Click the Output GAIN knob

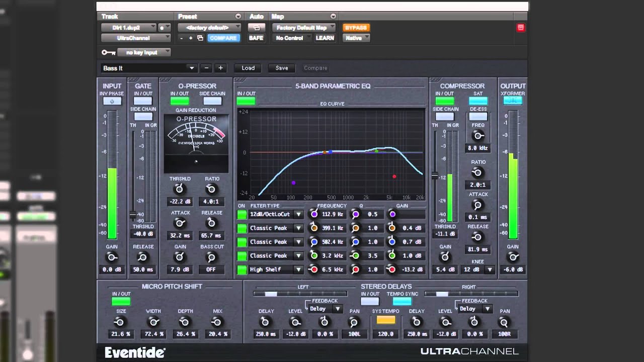click(513, 257)
